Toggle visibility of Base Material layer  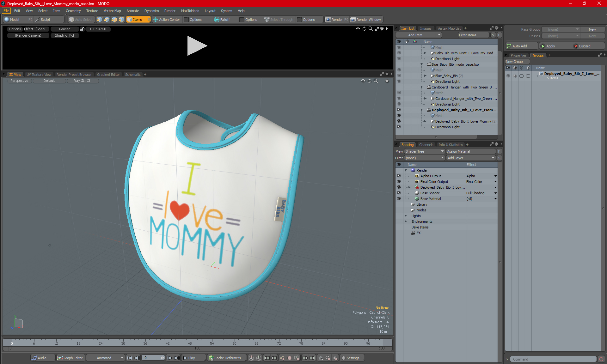coord(399,199)
